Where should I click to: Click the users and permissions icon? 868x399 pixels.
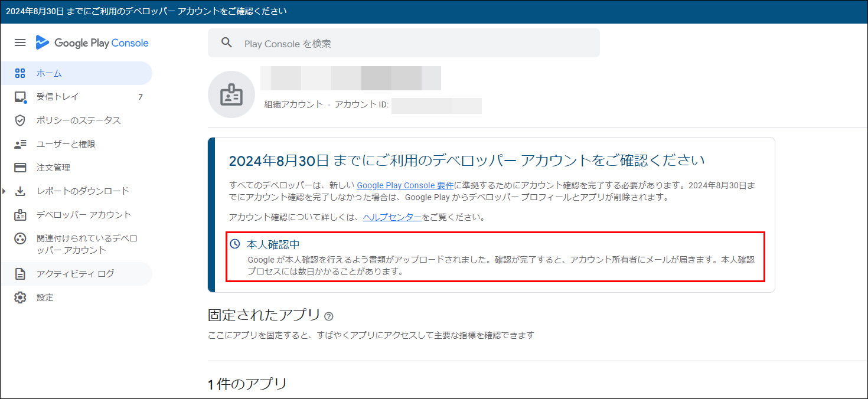(20, 144)
